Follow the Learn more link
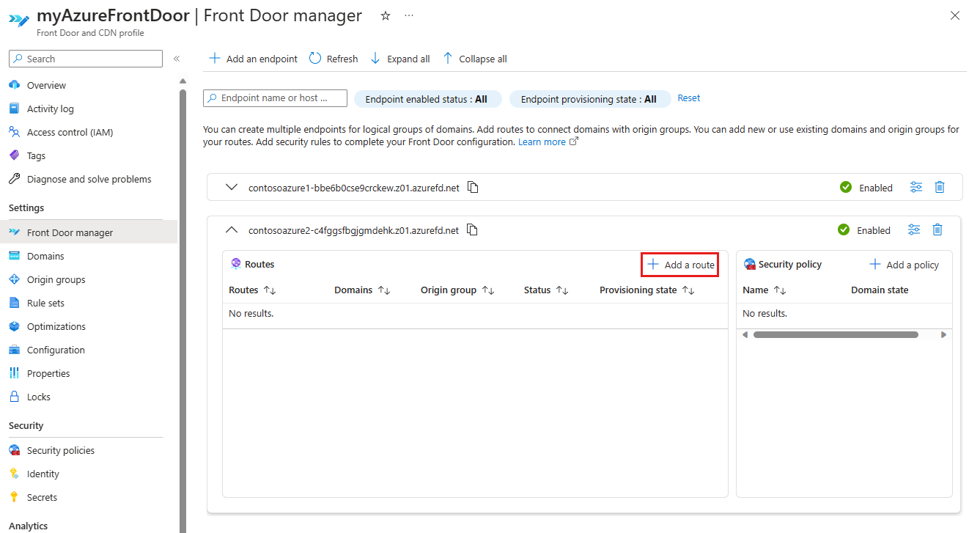Screen dimensions: 980x533 tap(542, 142)
